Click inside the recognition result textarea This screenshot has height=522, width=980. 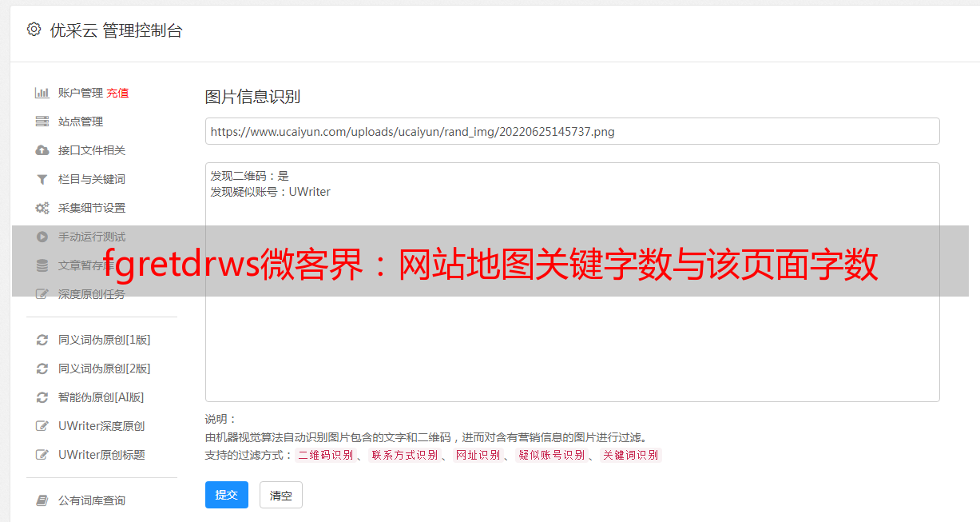tap(572, 282)
